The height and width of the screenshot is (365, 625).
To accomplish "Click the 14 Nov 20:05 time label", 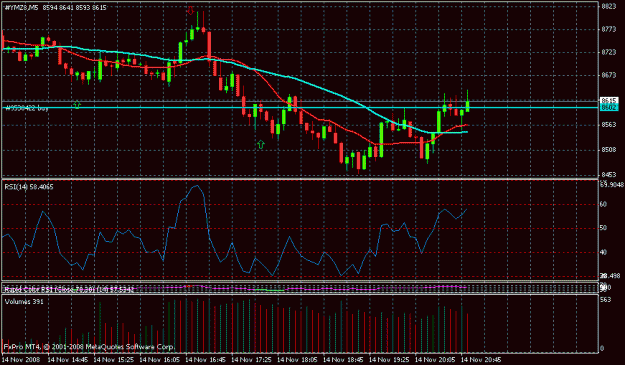I will tap(435, 359).
